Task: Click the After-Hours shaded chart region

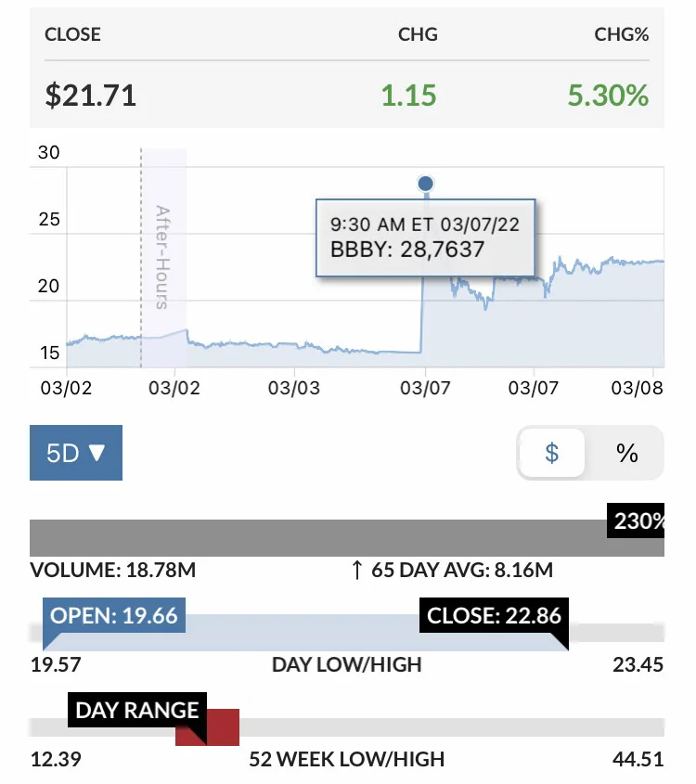Action: 163,258
